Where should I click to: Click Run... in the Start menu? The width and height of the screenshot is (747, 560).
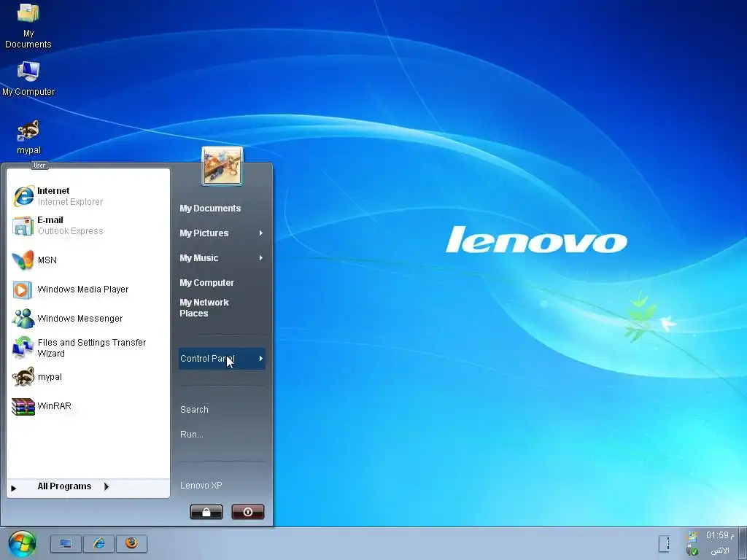[x=192, y=435]
